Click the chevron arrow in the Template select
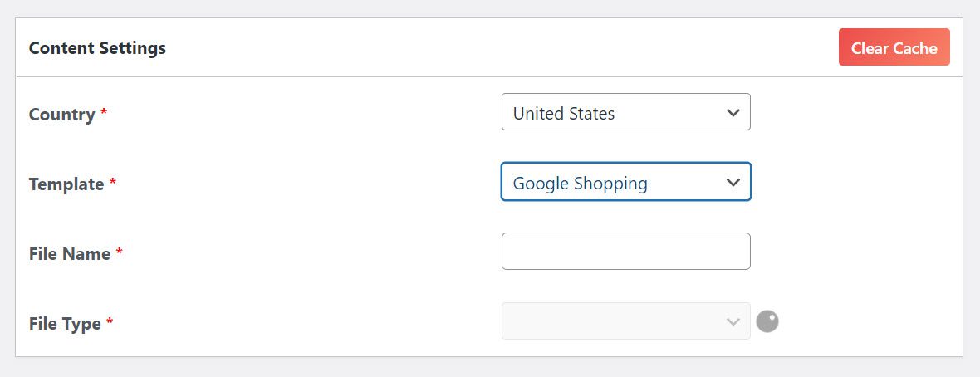The image size is (980, 377). coord(733,183)
